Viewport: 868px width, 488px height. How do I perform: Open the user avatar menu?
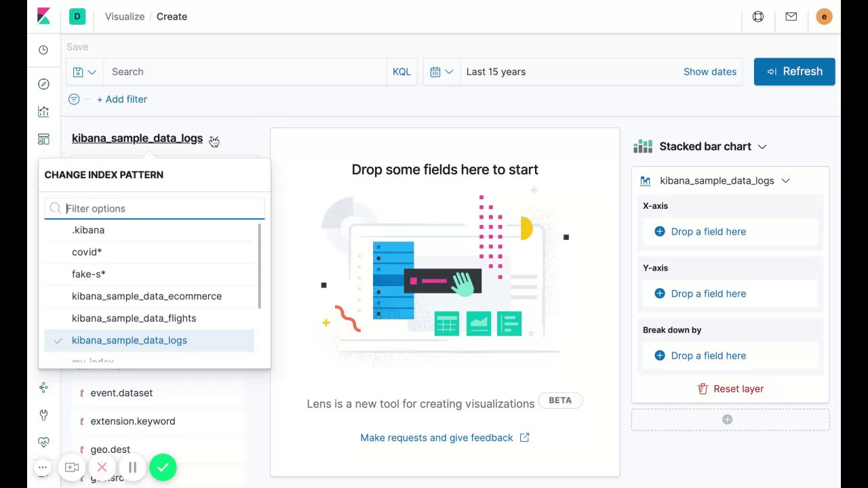pyautogui.click(x=824, y=16)
